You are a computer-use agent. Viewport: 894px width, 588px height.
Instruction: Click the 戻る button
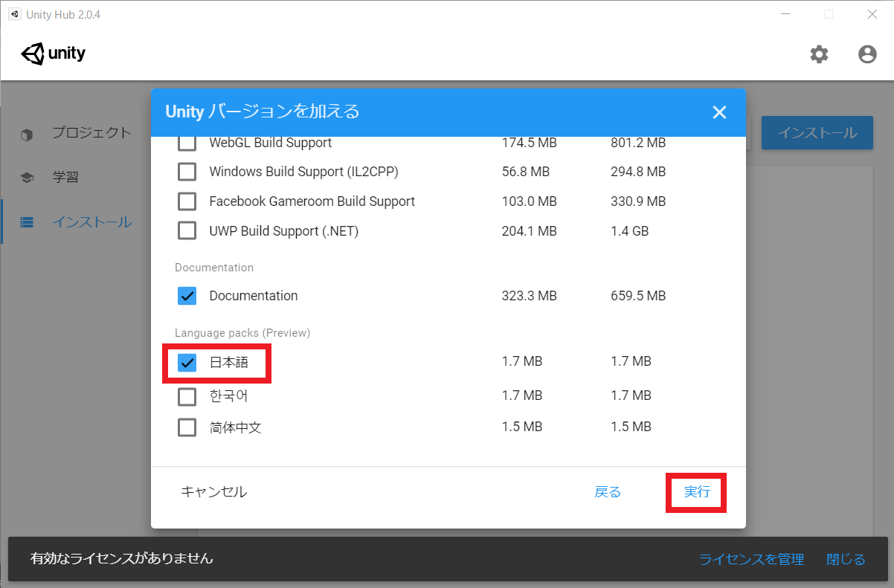coord(608,491)
